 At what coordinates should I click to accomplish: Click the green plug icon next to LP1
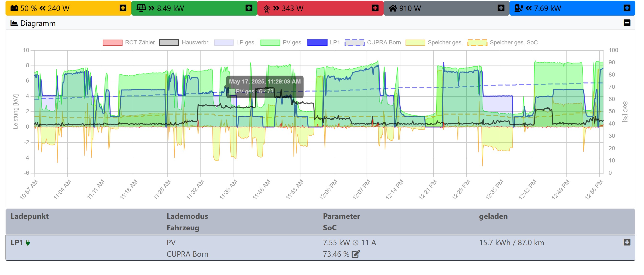[28, 243]
